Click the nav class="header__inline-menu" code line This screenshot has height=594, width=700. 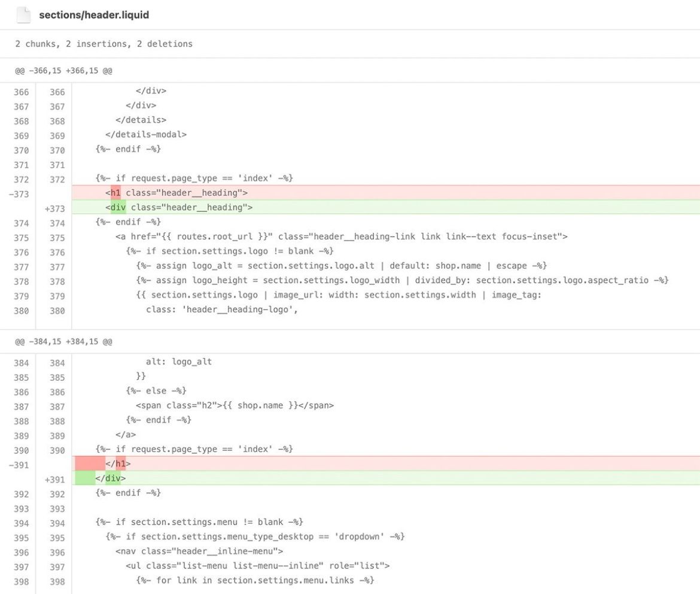(199, 551)
